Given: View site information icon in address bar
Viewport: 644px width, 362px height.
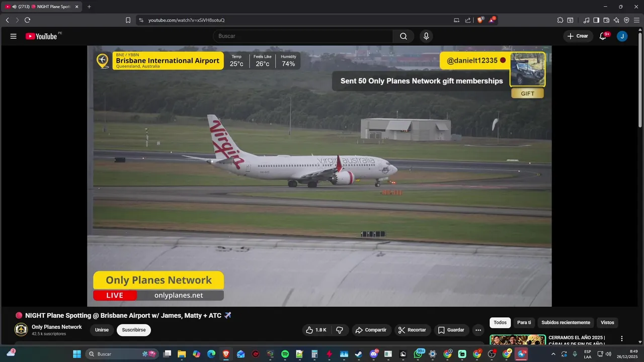Looking at the screenshot, I should coord(141,20).
